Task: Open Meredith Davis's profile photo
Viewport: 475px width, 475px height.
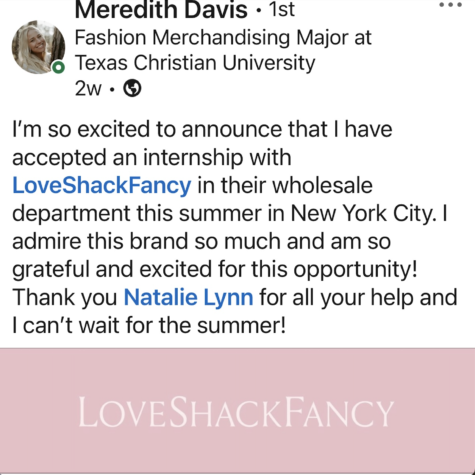Action: (x=39, y=47)
